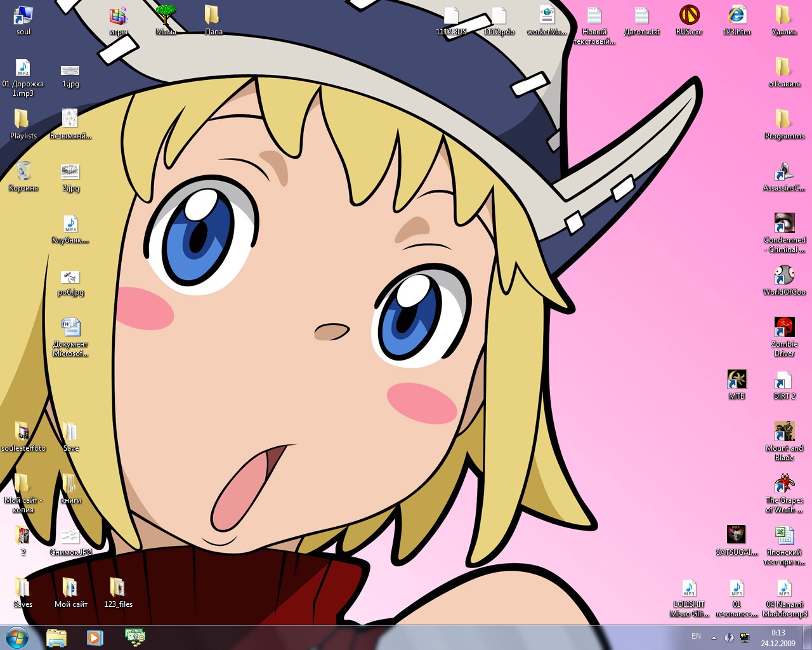Click the Show desktop button

click(807, 638)
